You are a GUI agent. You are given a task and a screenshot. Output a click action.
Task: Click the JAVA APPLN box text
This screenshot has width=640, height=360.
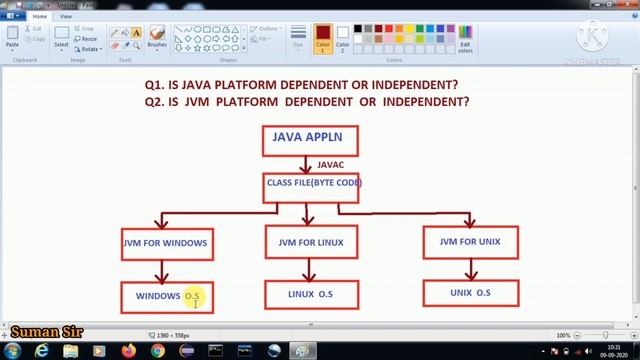click(x=307, y=137)
